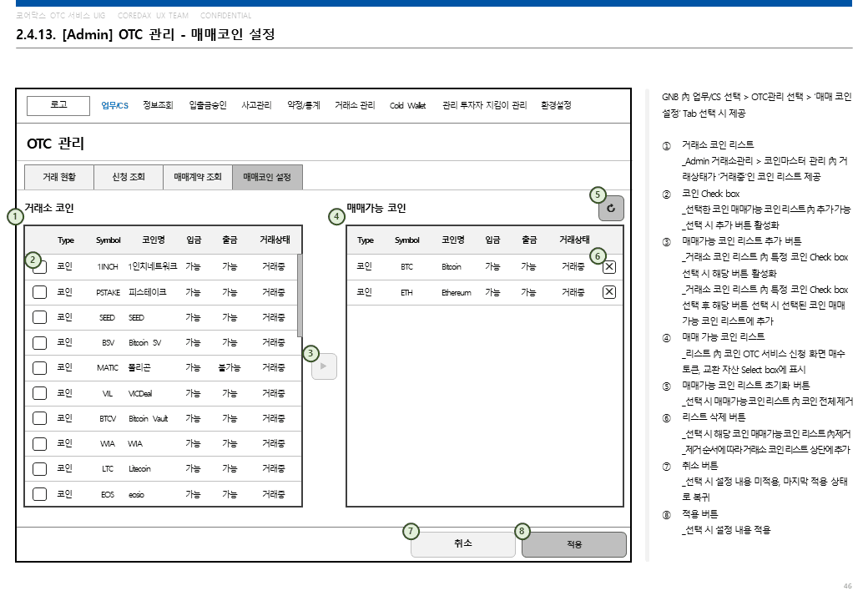Check the 1INCH coin checkbox
The height and width of the screenshot is (601, 868).
(39, 267)
